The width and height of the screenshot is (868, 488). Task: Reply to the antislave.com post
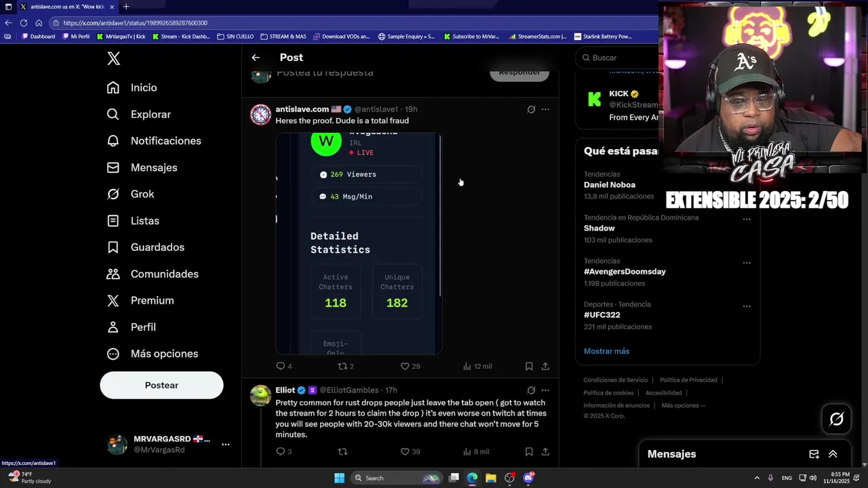click(x=283, y=366)
